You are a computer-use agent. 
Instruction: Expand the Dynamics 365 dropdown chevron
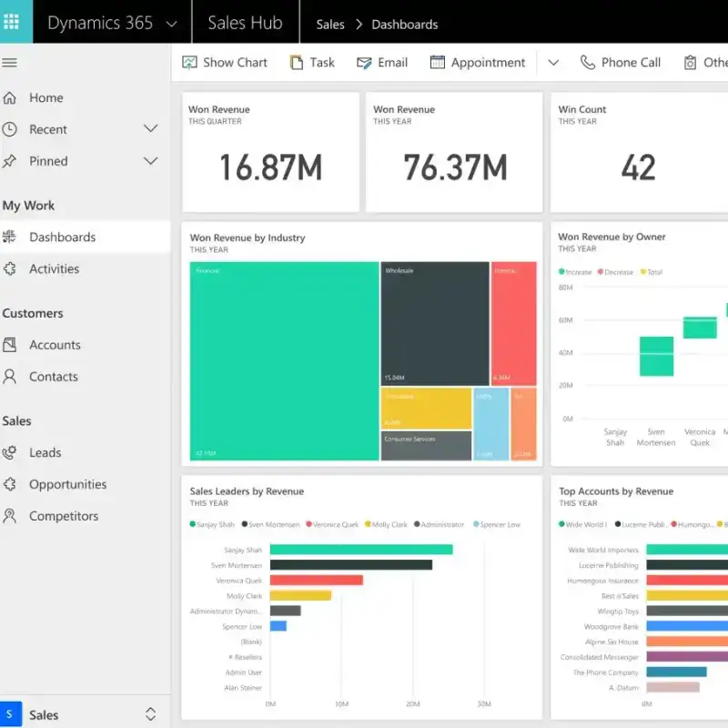[171, 24]
